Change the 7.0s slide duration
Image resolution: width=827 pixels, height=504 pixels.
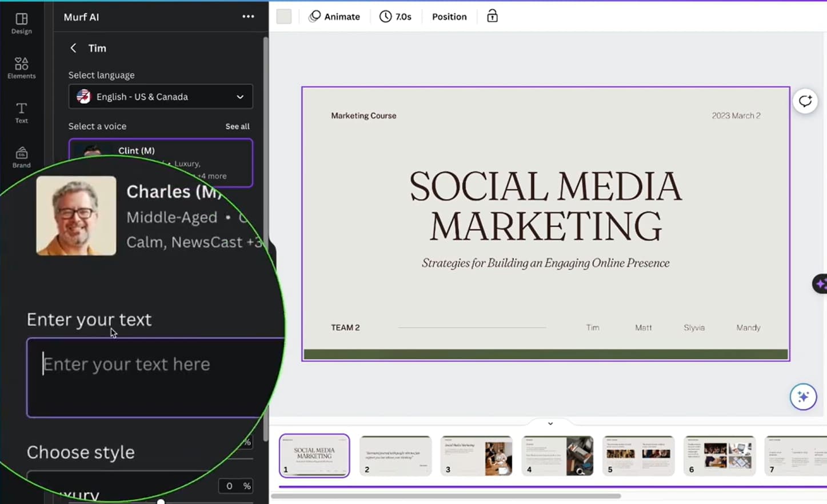tap(395, 17)
